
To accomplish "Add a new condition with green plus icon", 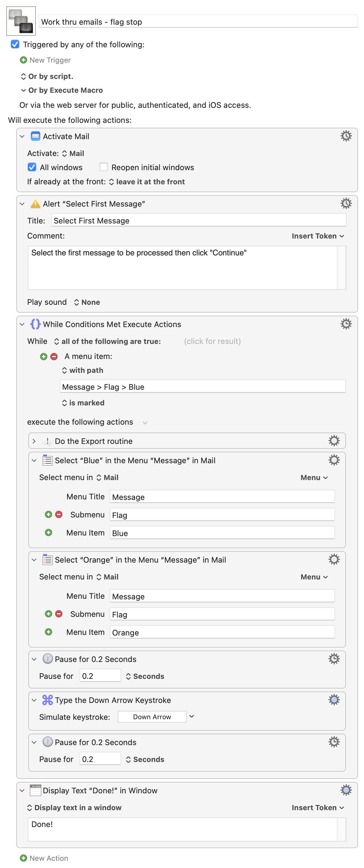I will point(43,357).
